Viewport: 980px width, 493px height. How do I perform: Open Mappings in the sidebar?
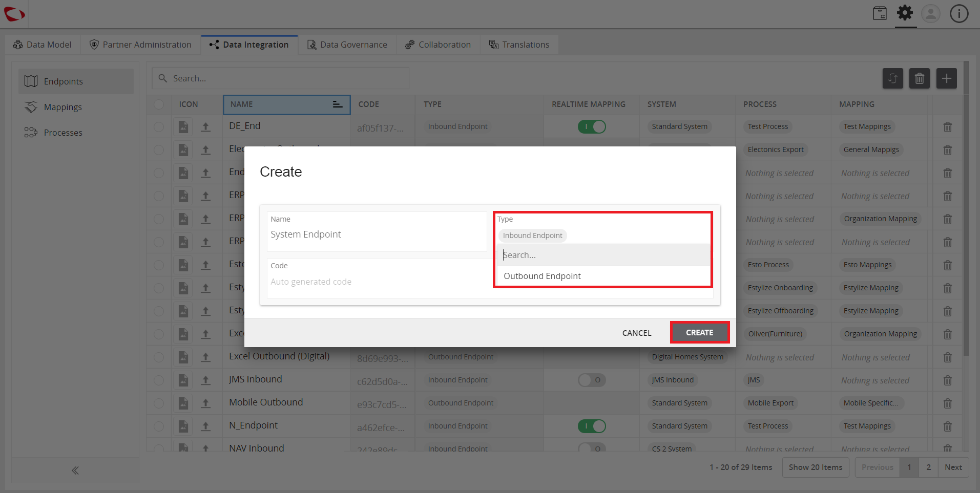click(x=76, y=107)
